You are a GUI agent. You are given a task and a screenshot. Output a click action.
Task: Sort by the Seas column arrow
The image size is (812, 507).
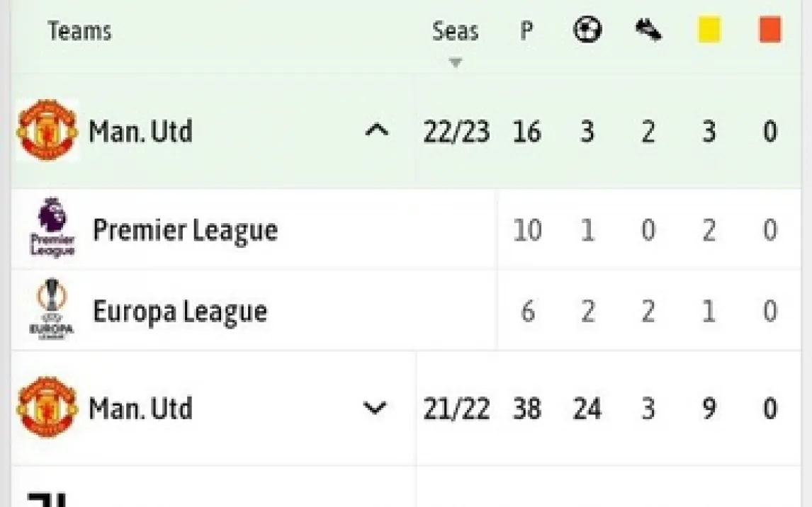[456, 62]
